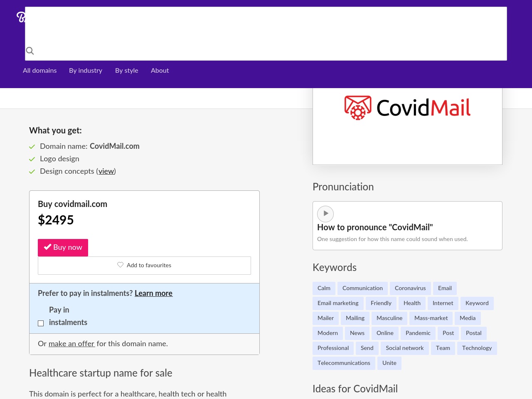Select the Social network keyword tag
The image size is (532, 399).
point(405,348)
